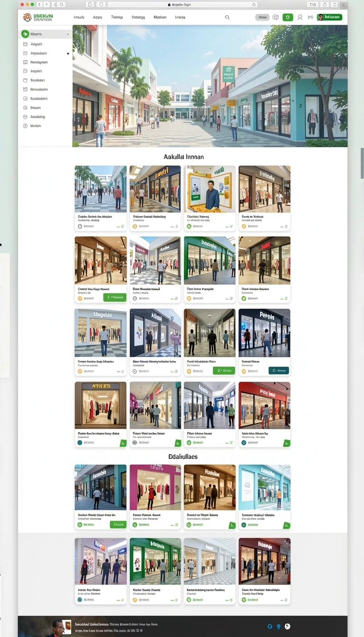Viewport: 364px width, 637px height.
Task: Click the icon of the seventh sidebar entry
Action: pos(26,90)
